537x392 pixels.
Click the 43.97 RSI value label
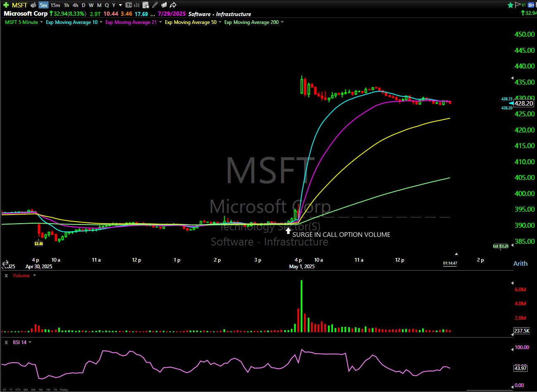(520, 368)
